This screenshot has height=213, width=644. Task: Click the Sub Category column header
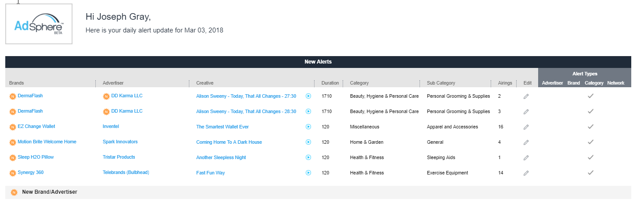(441, 83)
